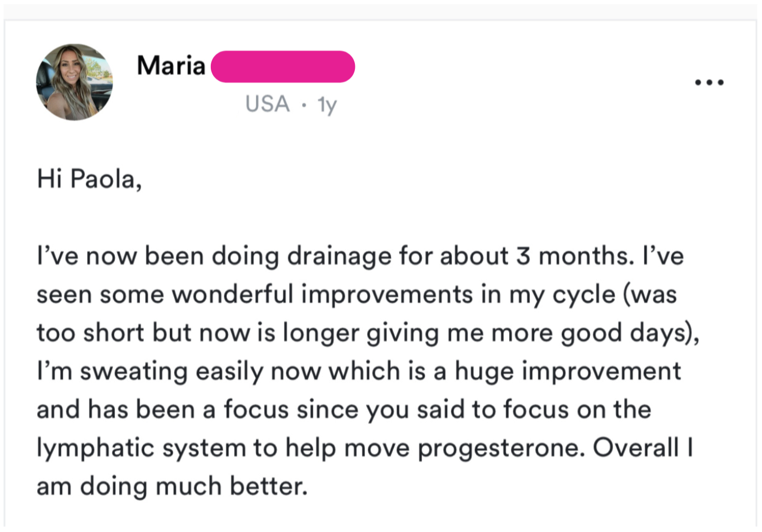Click the author name Maria
This screenshot has width=762, height=532.
pyautogui.click(x=171, y=66)
